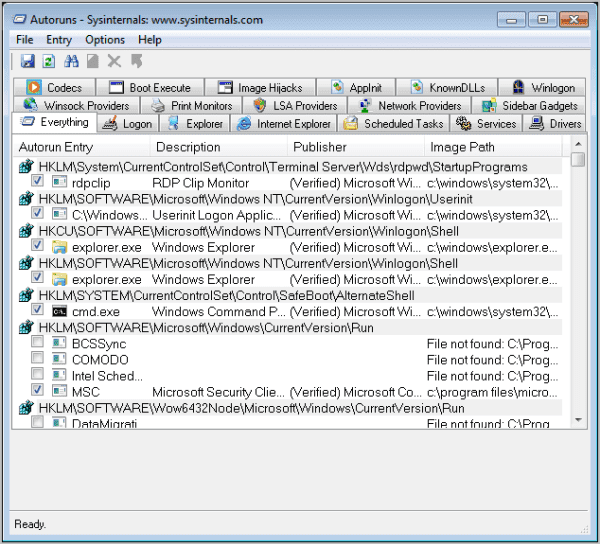Switch to the AppInit tab
The image size is (600, 544).
(356, 88)
